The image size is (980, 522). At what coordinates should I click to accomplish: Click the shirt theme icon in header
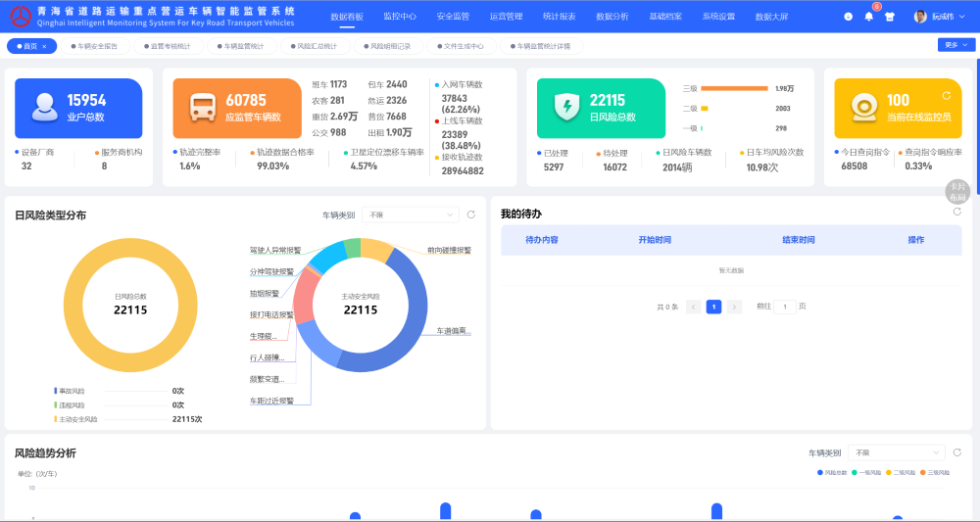click(x=889, y=17)
